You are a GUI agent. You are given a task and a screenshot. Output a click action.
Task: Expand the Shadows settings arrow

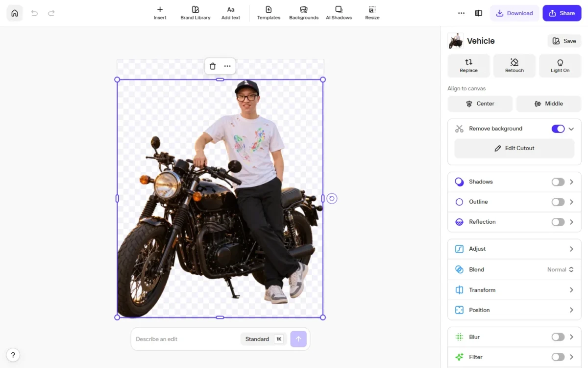[x=571, y=182]
